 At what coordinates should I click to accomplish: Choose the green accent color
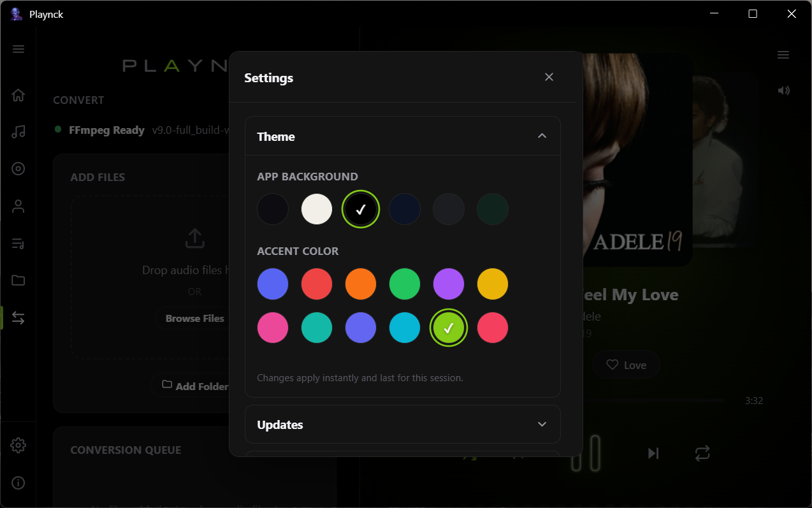(405, 284)
